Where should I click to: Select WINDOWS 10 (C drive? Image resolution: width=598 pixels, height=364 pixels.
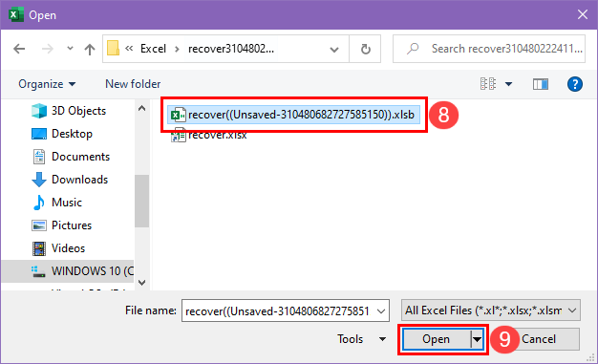[68, 271]
